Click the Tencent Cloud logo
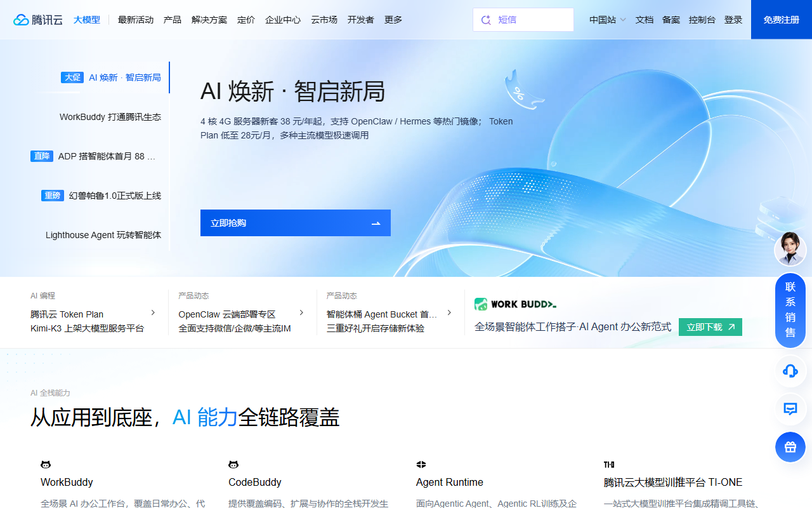 tap(38, 20)
